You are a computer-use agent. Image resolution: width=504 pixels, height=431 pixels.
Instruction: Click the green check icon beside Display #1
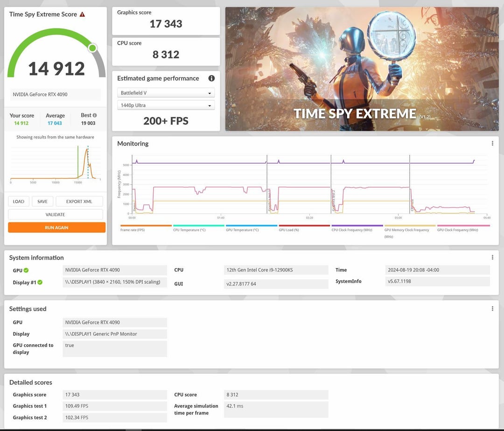pyautogui.click(x=40, y=282)
